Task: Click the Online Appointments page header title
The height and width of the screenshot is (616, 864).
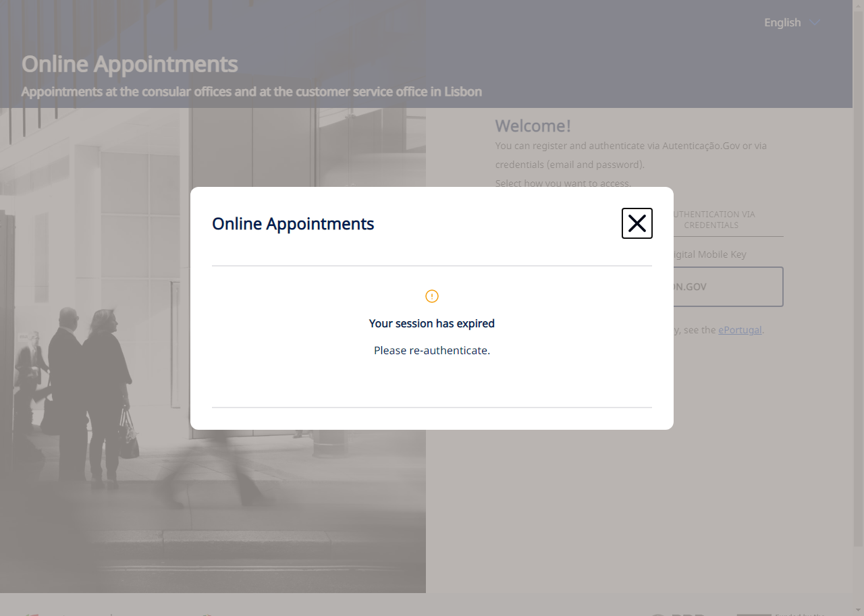Action: (130, 64)
